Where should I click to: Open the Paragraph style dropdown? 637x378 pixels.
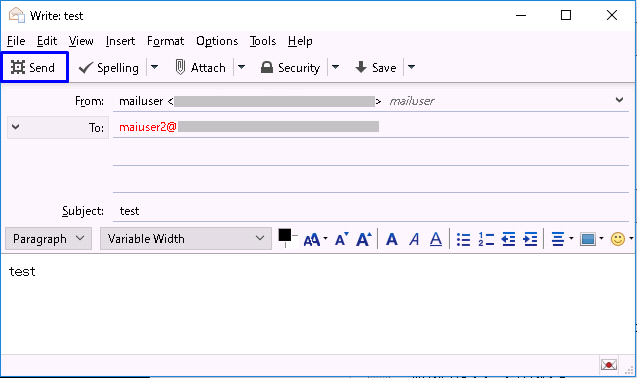click(48, 239)
